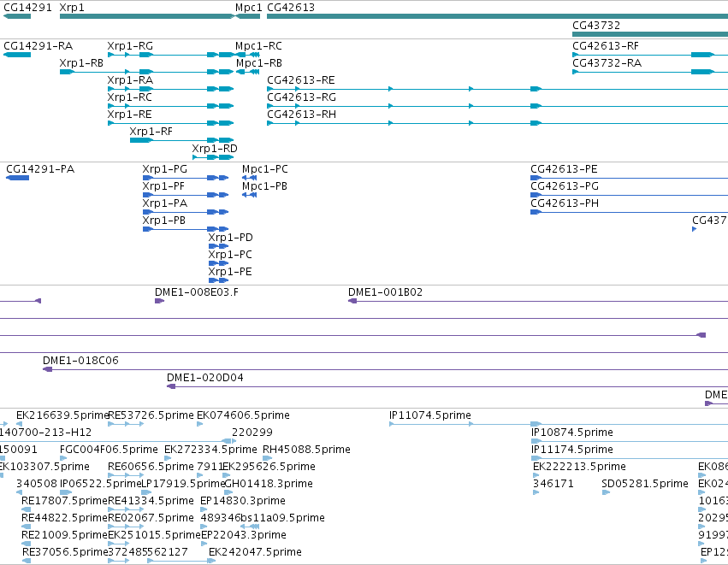Viewport: 728px width, 565px height.
Task: Click the CG43732 gene label
Action: point(596,26)
